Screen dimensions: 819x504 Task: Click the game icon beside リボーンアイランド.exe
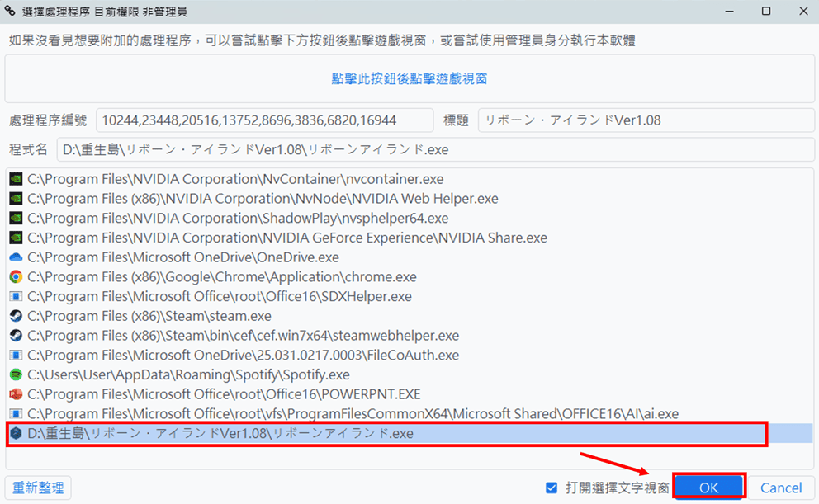(16, 433)
